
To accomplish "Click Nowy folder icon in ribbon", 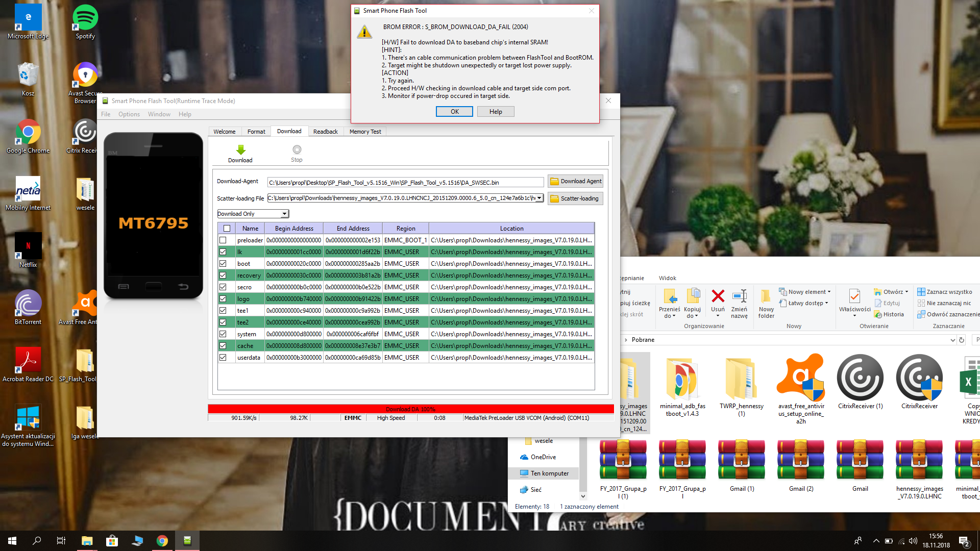I will [x=766, y=297].
